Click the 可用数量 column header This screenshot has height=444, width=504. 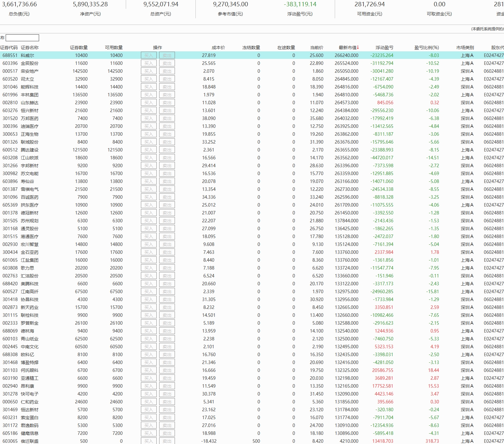click(113, 48)
